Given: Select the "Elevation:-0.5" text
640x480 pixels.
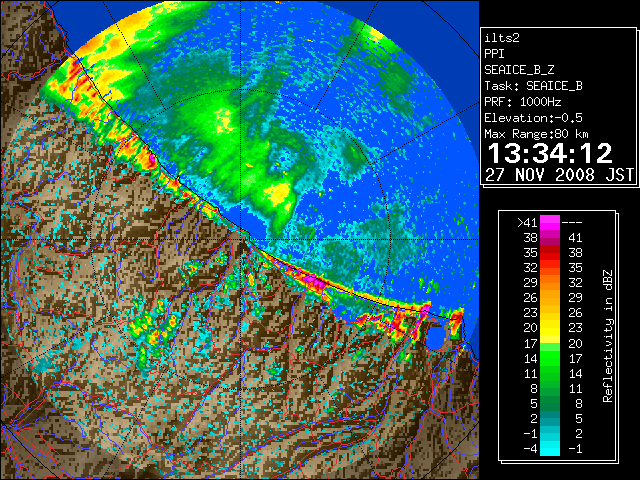Looking at the screenshot, I should click(533, 118).
